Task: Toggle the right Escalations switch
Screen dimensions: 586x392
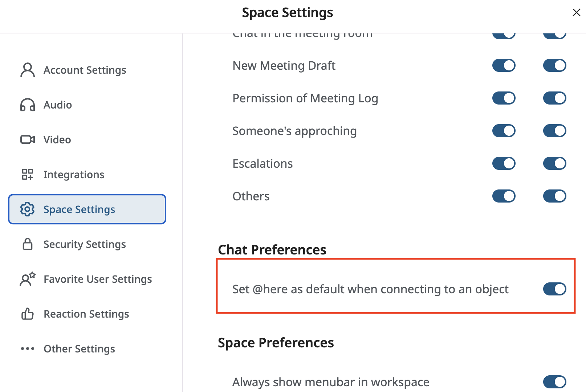Action: 554,163
